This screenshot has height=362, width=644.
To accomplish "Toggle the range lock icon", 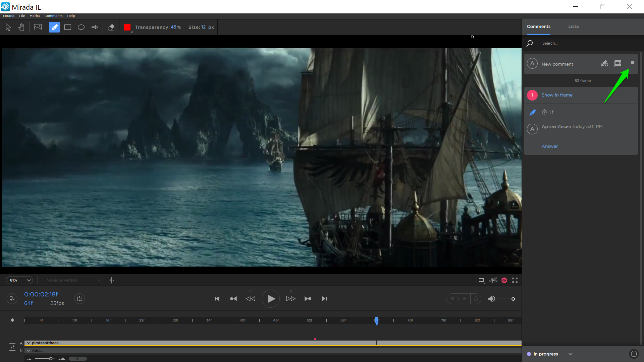I will [x=476, y=299].
